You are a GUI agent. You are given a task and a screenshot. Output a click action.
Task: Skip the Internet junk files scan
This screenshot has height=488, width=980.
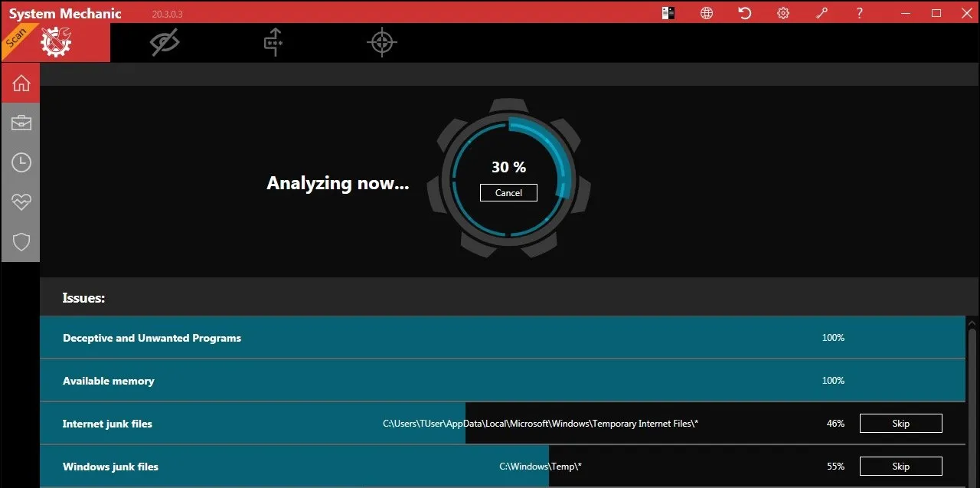tap(900, 424)
